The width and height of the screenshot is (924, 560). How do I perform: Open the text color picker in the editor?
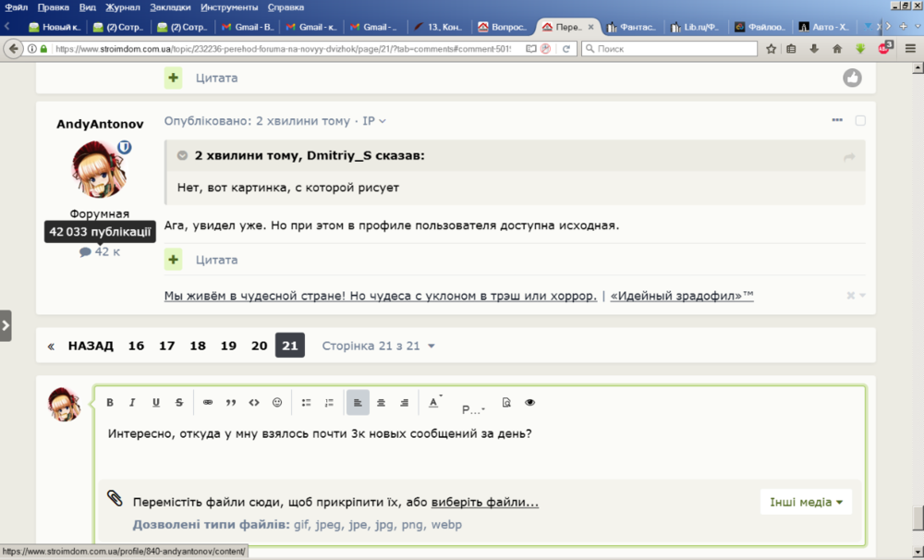(434, 403)
